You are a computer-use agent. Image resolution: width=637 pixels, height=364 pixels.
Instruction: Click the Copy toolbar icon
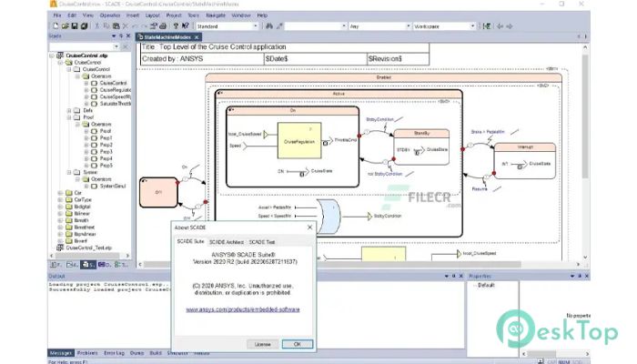tap(106, 26)
